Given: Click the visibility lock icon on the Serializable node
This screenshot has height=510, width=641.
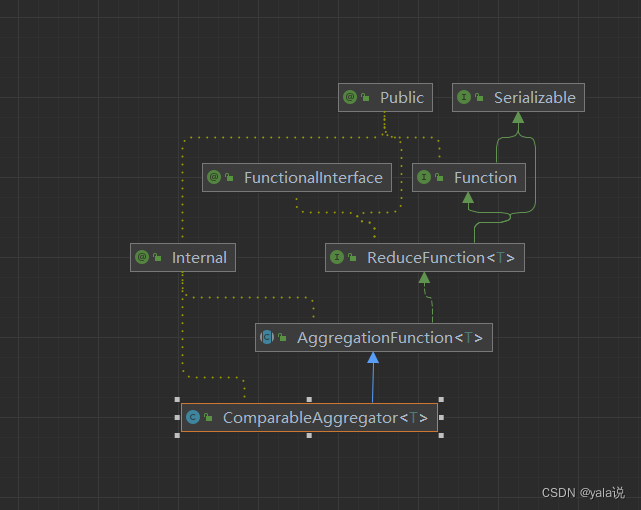Looking at the screenshot, I should pyautogui.click(x=480, y=98).
